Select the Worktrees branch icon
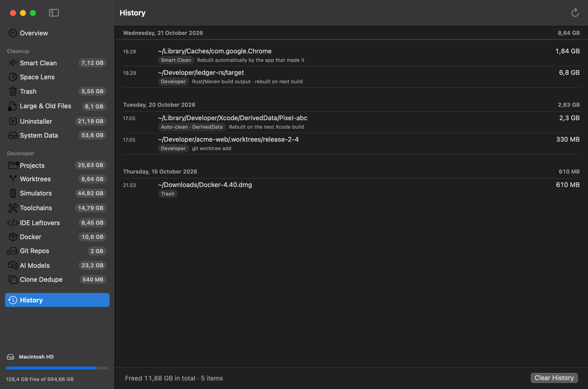588x389 pixels. coord(13,179)
